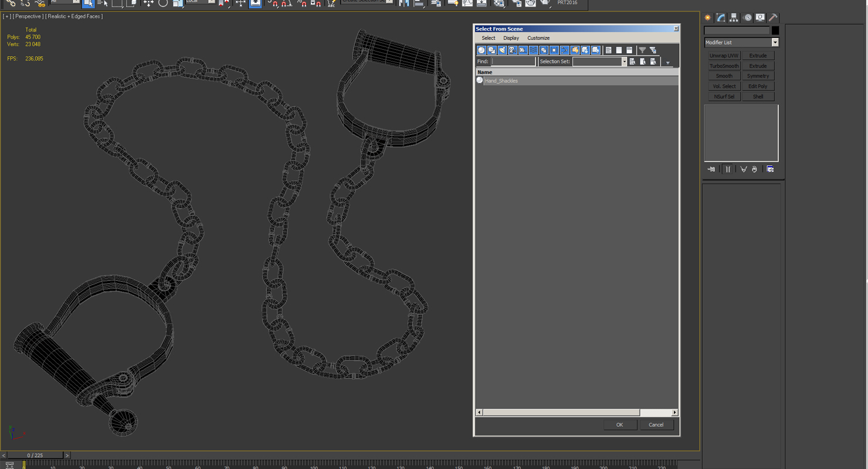Open the Perspective viewport label menu
868x469 pixels.
pyautogui.click(x=28, y=16)
